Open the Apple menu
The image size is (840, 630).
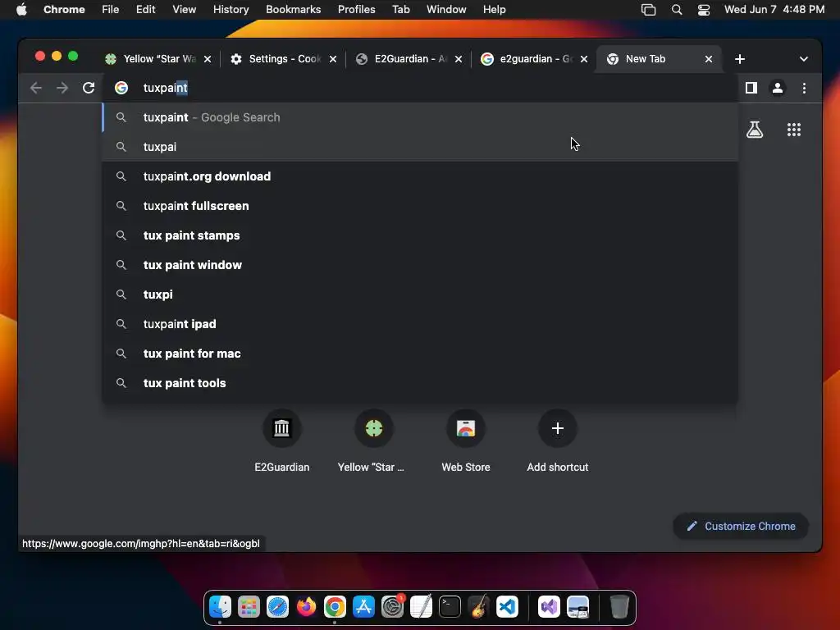[21, 10]
